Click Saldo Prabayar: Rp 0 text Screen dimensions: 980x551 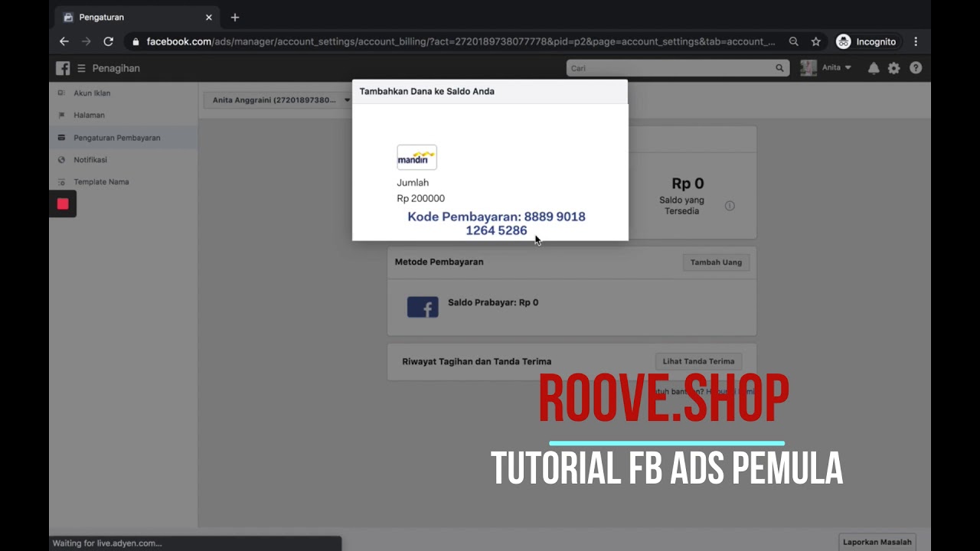(x=493, y=302)
